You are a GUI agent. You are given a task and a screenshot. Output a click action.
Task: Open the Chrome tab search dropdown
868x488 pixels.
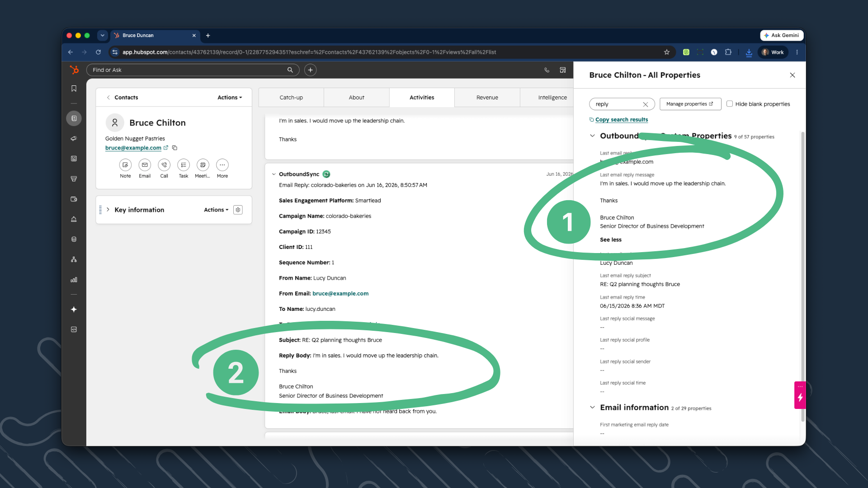pos(103,35)
